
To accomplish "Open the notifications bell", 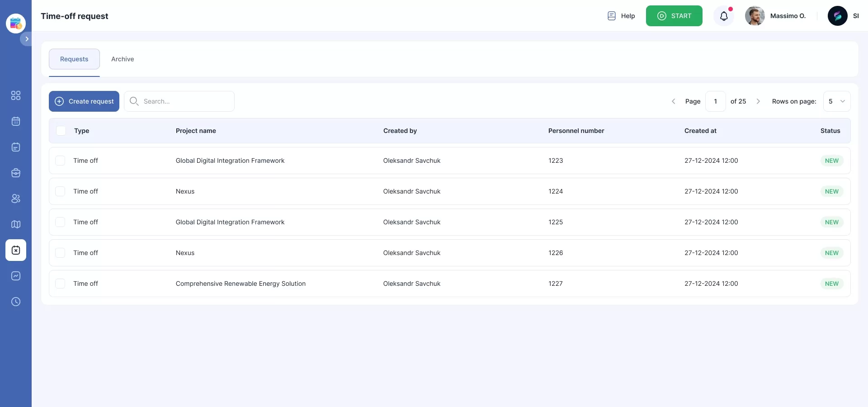I will (724, 16).
